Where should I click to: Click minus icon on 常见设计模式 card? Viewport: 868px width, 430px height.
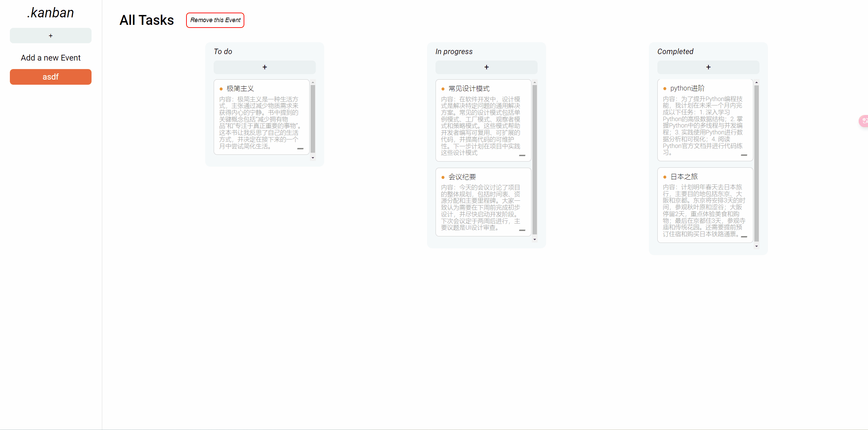(x=522, y=155)
